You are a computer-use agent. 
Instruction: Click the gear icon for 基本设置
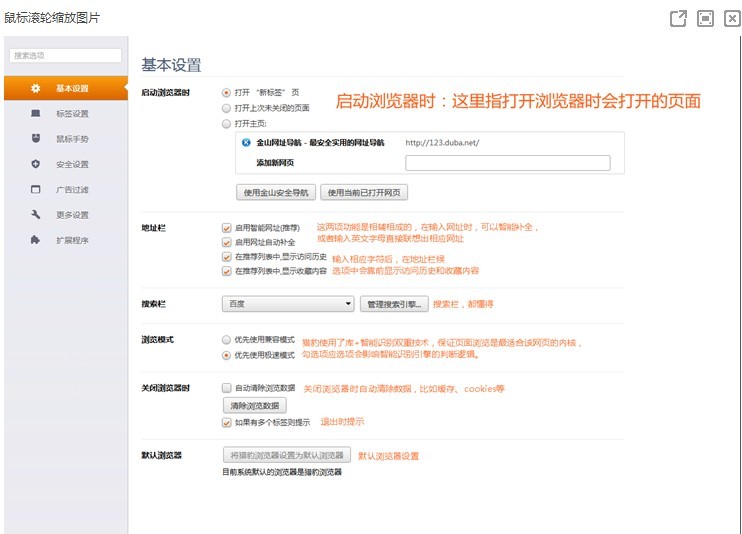35,88
